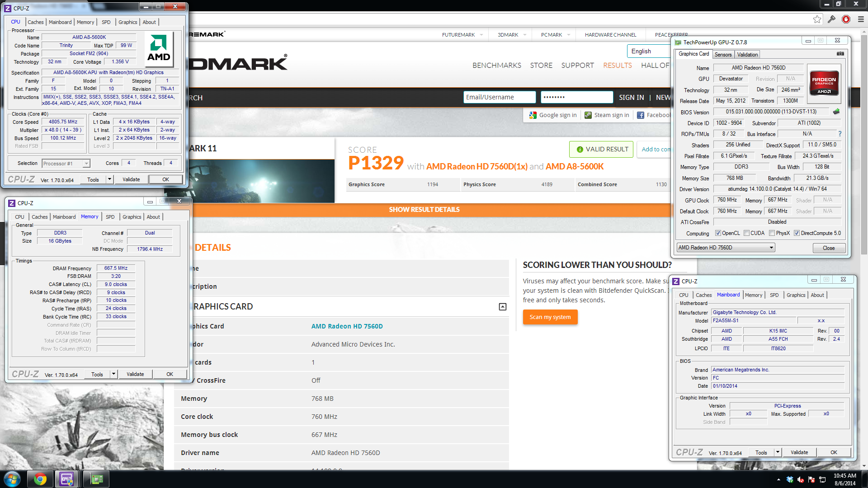Click the GPU-Z title bar icon
The height and width of the screenshot is (488, 868).
pyautogui.click(x=678, y=42)
